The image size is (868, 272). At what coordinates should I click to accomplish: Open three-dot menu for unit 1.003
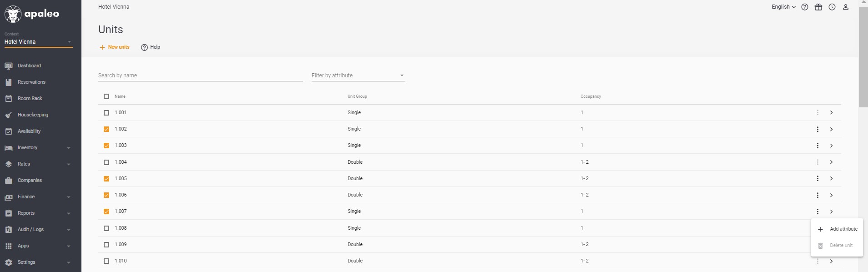click(x=818, y=146)
